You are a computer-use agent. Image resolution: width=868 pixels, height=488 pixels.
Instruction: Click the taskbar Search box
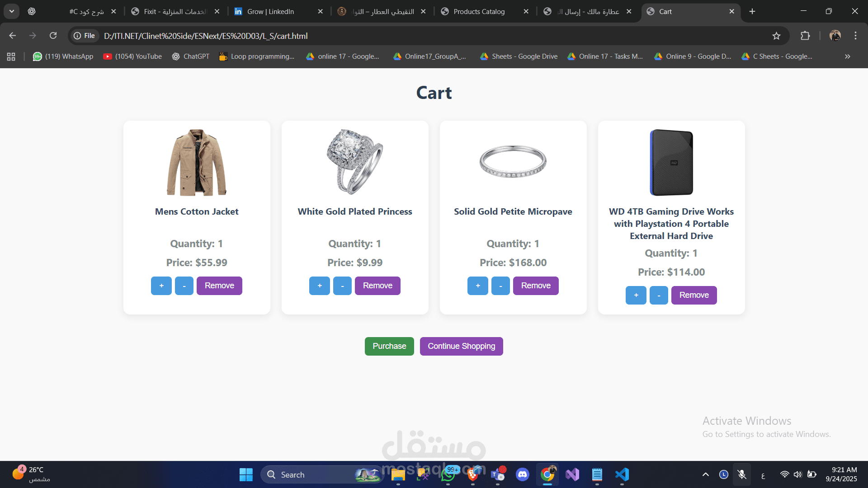321,475
